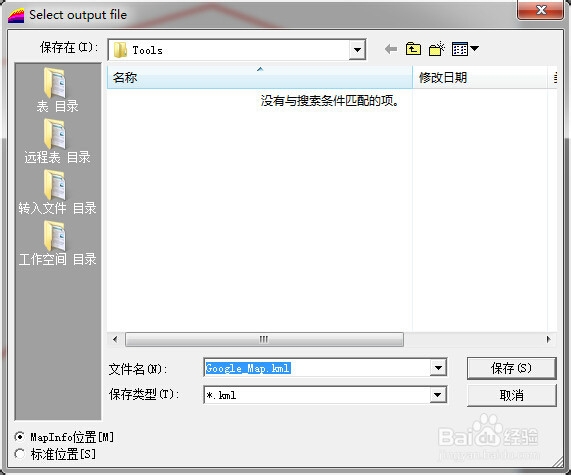Close the Select output file dialog
This screenshot has height=475, width=571.
pyautogui.click(x=540, y=10)
